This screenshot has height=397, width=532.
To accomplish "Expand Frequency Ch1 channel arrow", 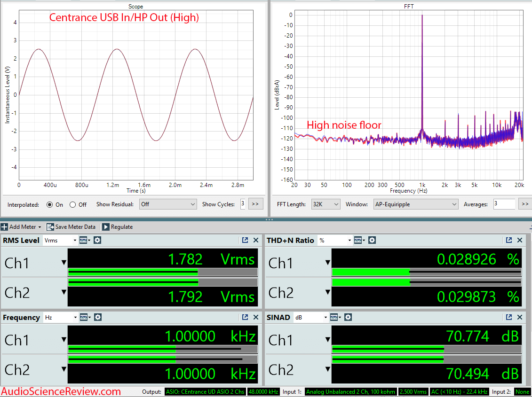I will pos(64,339).
